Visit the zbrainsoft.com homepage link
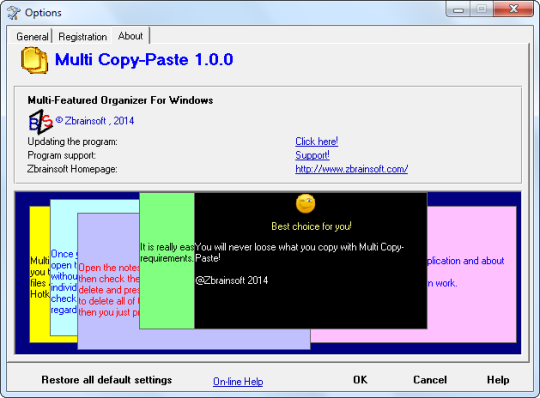 352,169
